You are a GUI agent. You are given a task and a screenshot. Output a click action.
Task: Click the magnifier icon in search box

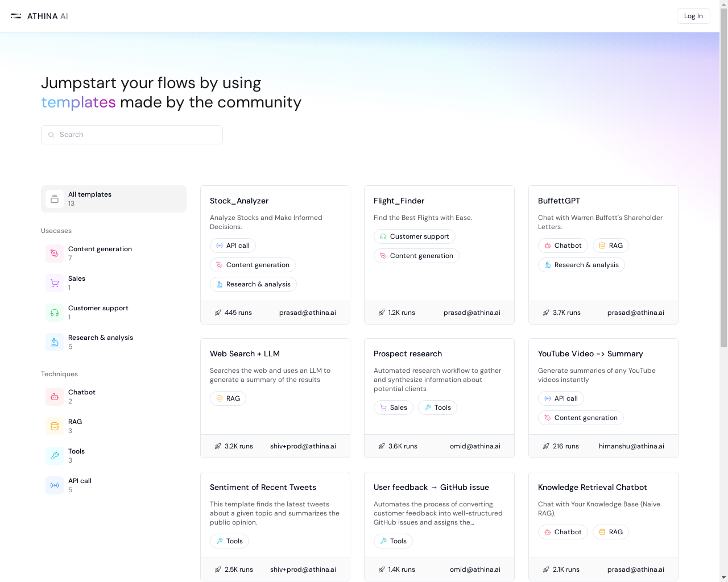51,135
